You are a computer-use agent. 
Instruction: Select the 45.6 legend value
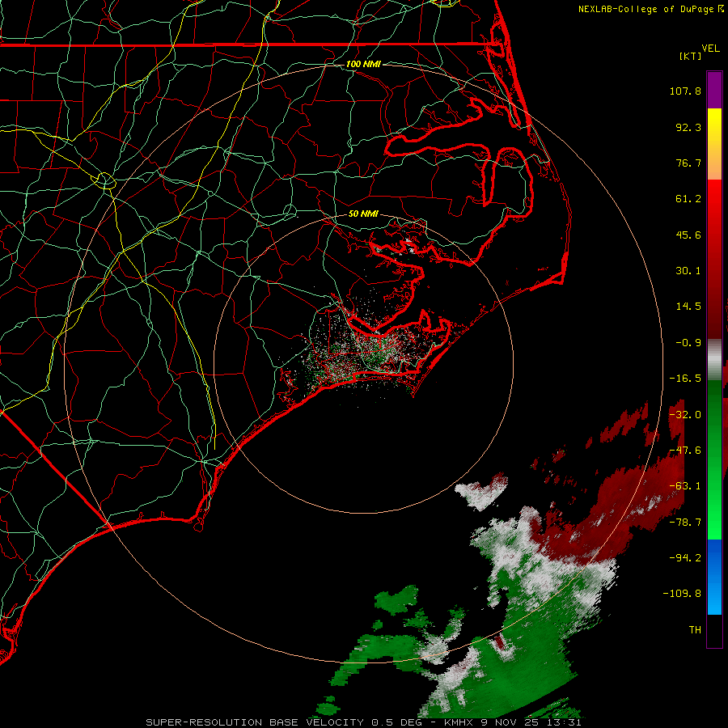(688, 235)
